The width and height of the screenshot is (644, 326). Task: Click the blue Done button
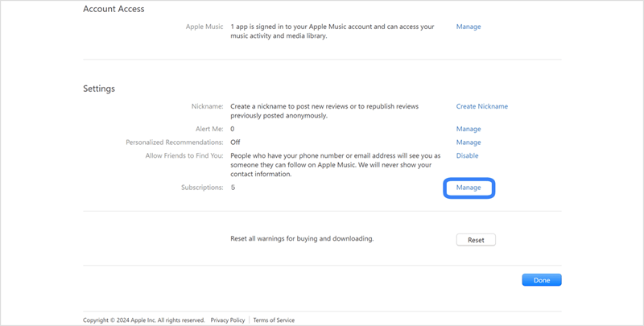pyautogui.click(x=541, y=280)
